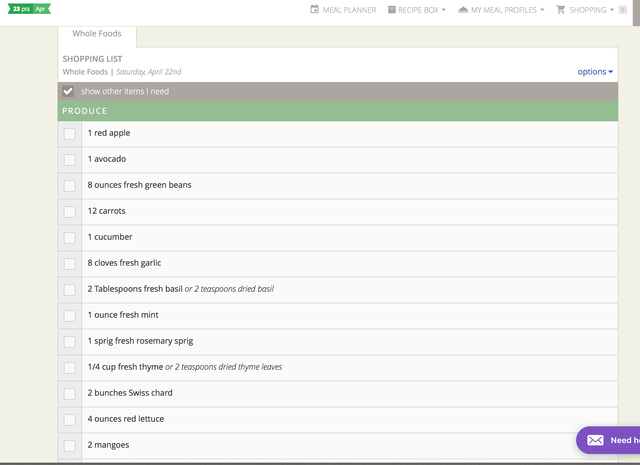Image resolution: width=640 pixels, height=465 pixels.
Task: Click the shopping cart count badge
Action: (622, 10)
